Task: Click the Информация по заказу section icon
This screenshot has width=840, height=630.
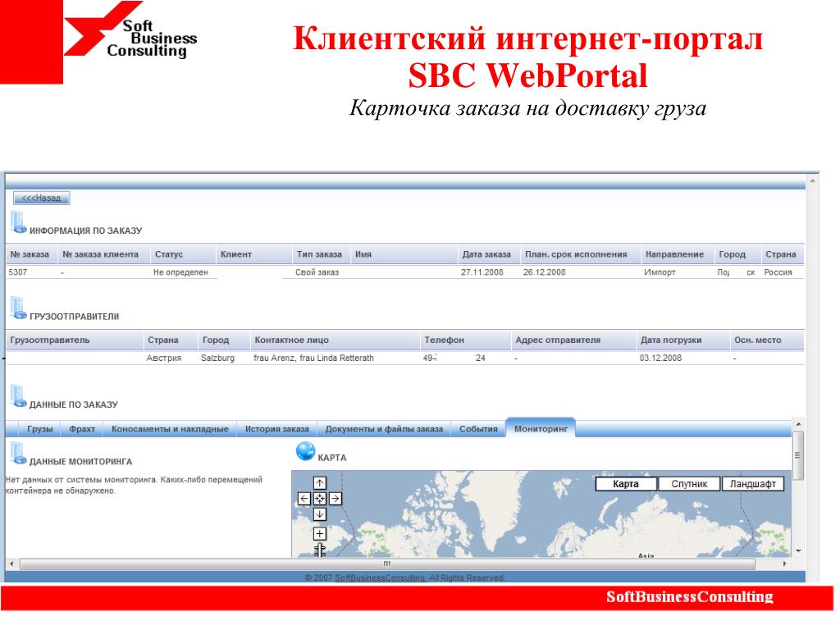Action: click(18, 223)
